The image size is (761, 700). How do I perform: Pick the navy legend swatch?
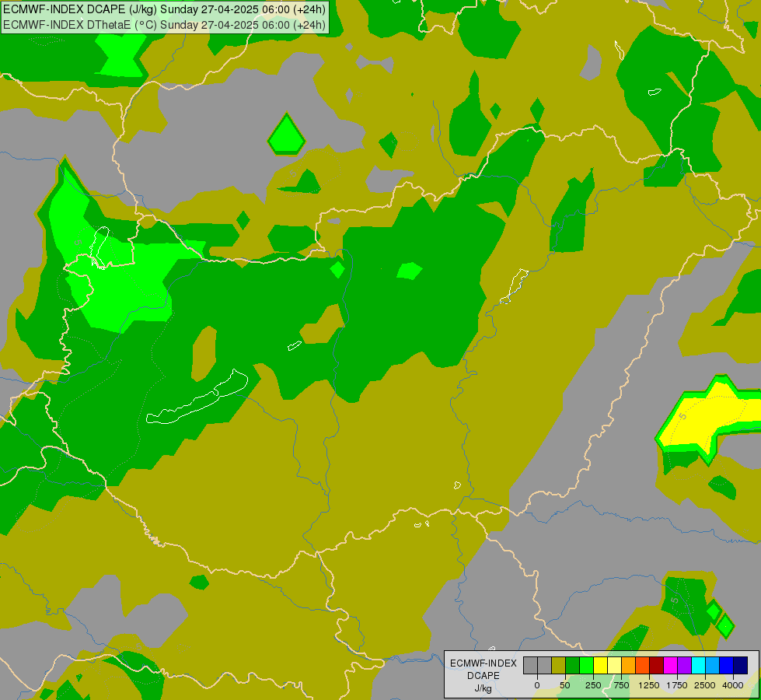click(740, 666)
